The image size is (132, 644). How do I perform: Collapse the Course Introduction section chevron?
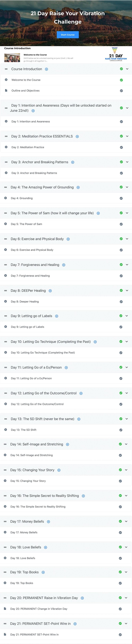pyautogui.click(x=127, y=69)
